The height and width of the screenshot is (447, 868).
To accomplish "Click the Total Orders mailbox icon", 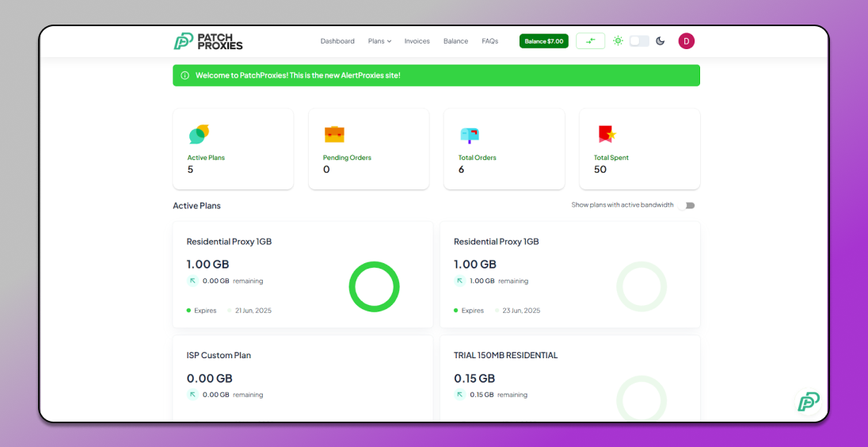I will pos(470,135).
